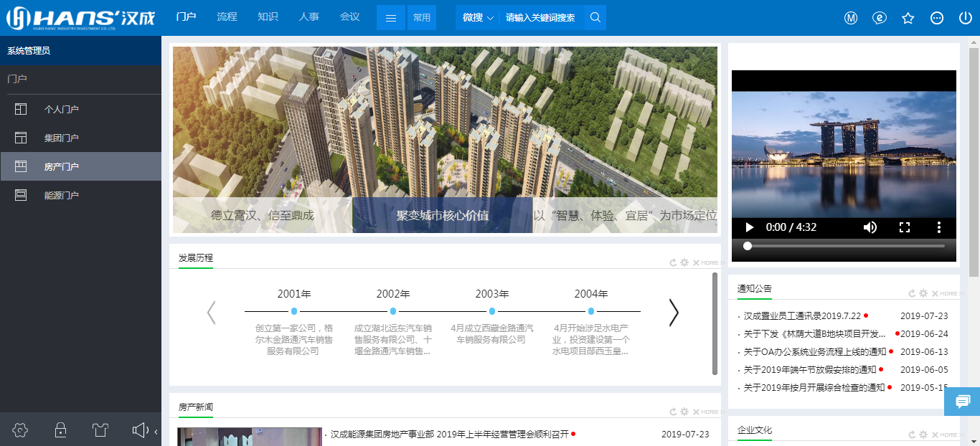Open the skin theme shirt icon
This screenshot has height=446, width=980.
100,430
